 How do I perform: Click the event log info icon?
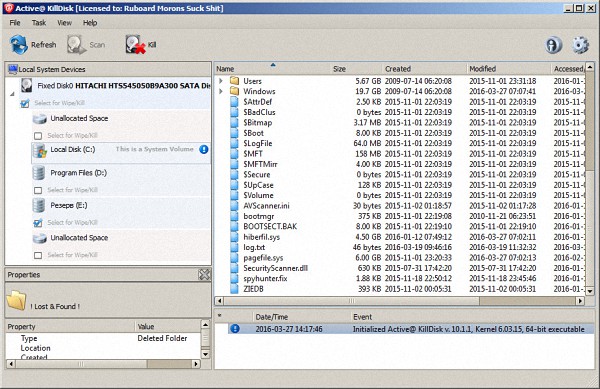235,329
